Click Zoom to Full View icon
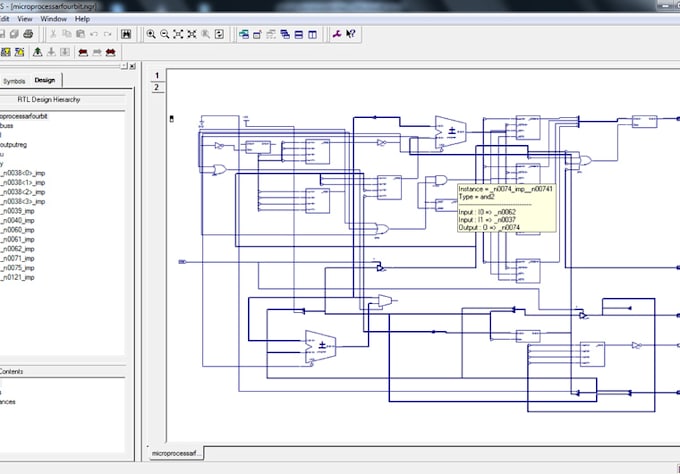 178,34
